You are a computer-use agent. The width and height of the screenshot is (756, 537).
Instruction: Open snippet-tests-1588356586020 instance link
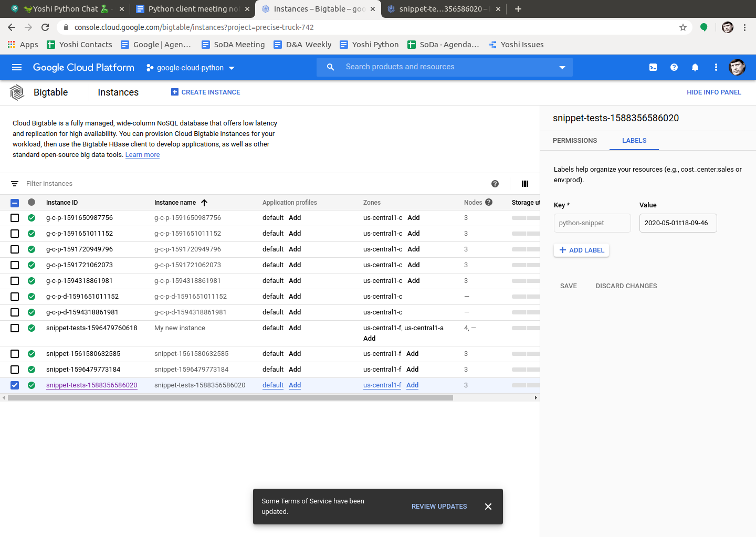click(x=92, y=385)
